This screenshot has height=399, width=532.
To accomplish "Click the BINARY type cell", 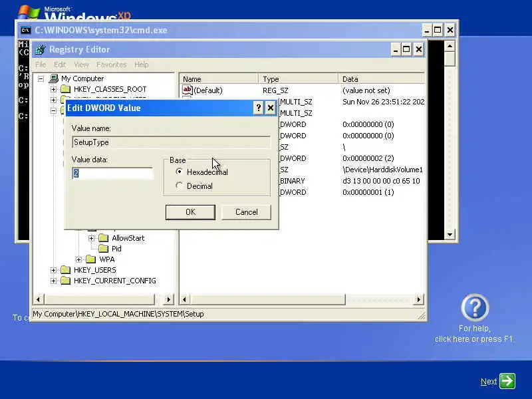I will pyautogui.click(x=292, y=181).
